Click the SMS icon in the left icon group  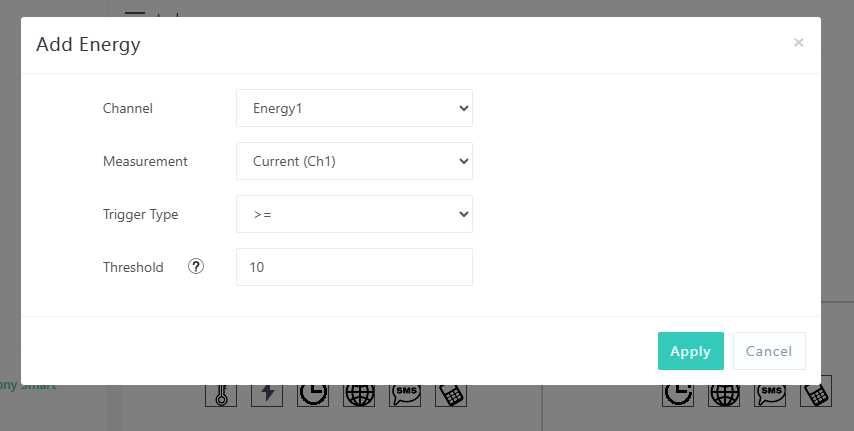(405, 394)
